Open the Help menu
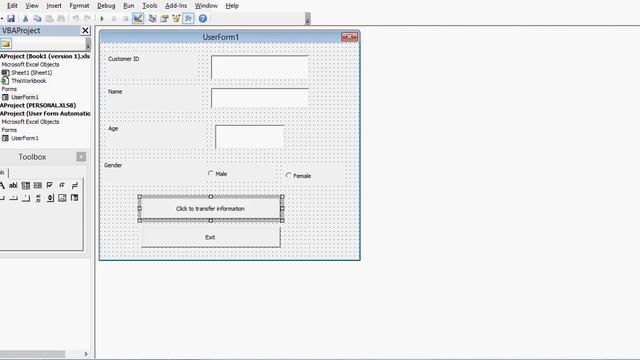Image resolution: width=640 pixels, height=360 pixels. (232, 6)
